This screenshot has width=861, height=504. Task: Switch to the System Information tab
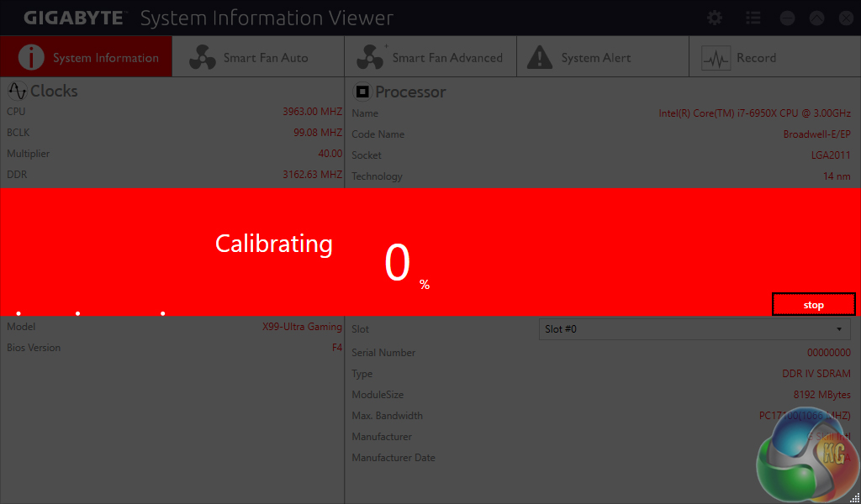coord(87,57)
